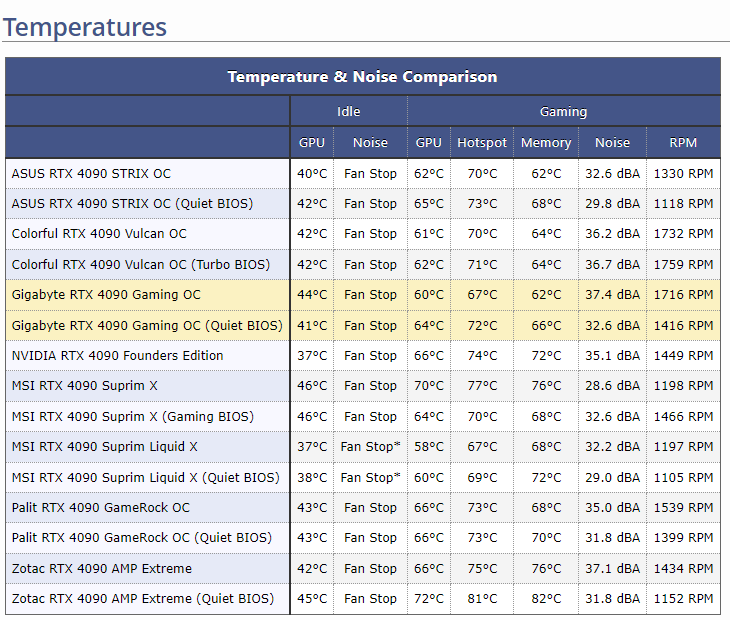This screenshot has width=730, height=620.
Task: Click ASUS RTX 4090 STRIX OC (Quiet BIOS)
Action: 132,203
